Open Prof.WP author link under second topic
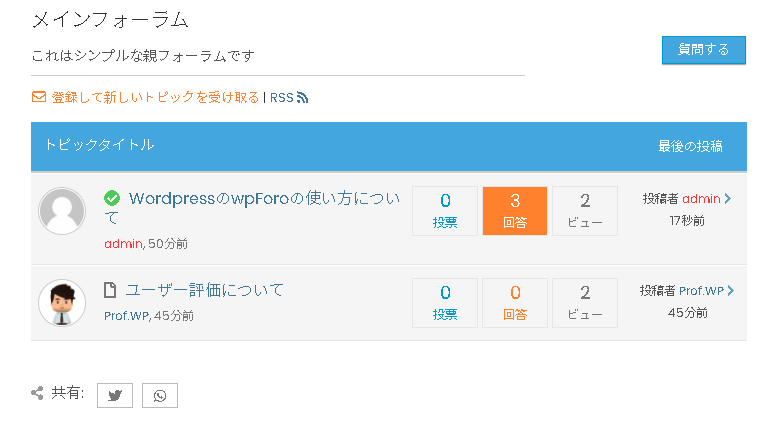This screenshot has width=778, height=438. [x=127, y=315]
